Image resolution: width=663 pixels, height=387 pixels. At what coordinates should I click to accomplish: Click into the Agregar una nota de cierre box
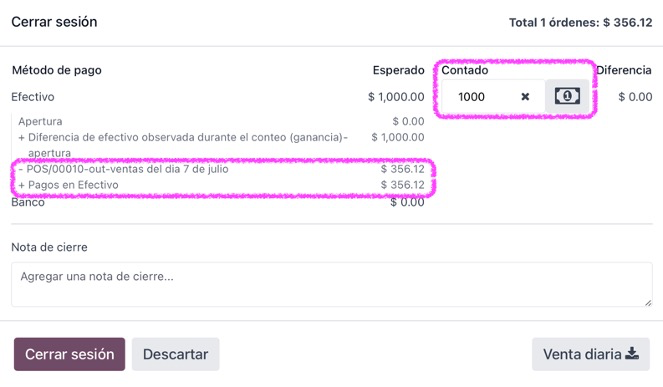tap(332, 284)
